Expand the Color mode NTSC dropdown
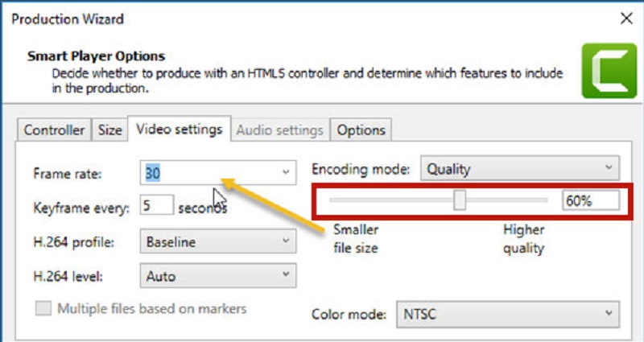644x342 pixels. (x=506, y=312)
